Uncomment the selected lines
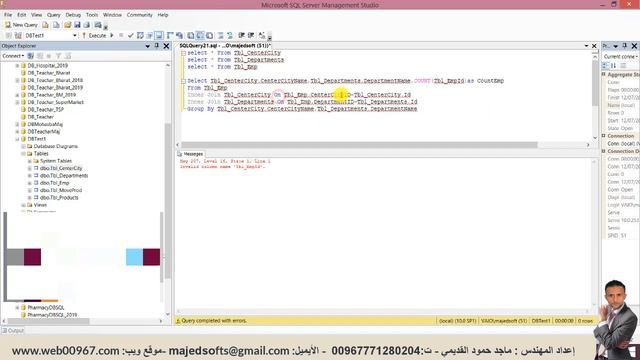This screenshot has height=360, width=640. point(230,36)
